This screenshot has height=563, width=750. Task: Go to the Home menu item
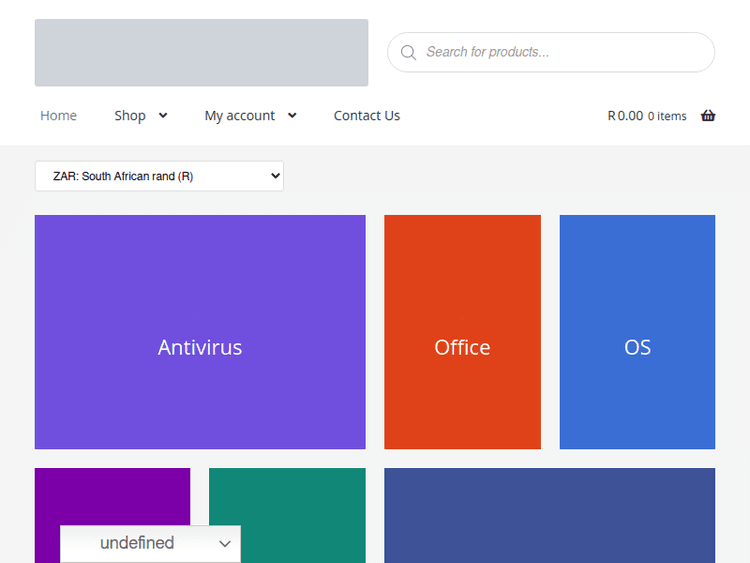coord(58,116)
